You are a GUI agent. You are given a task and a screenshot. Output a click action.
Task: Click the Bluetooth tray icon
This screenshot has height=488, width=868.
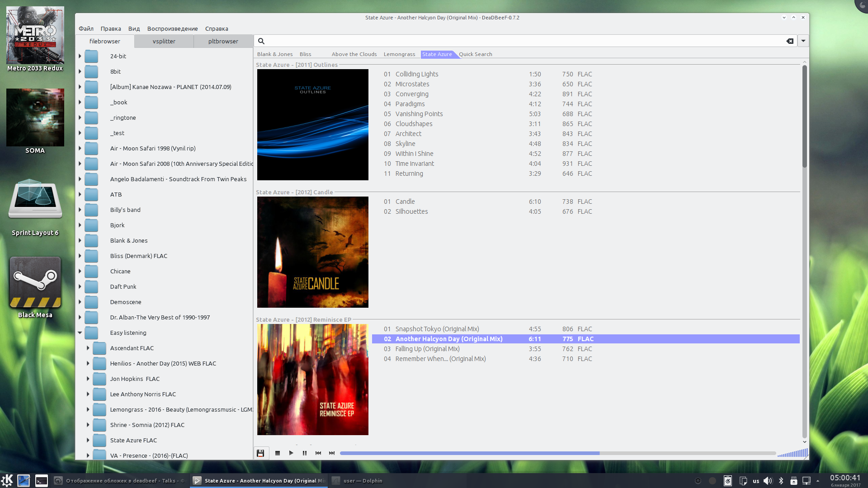click(x=781, y=481)
